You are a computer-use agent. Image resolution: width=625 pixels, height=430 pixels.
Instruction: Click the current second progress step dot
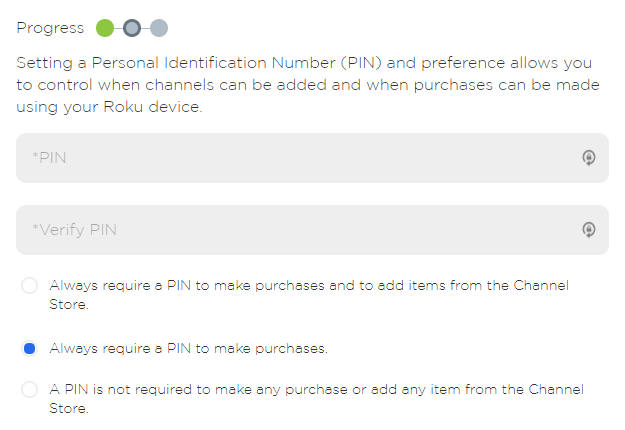[x=132, y=28]
